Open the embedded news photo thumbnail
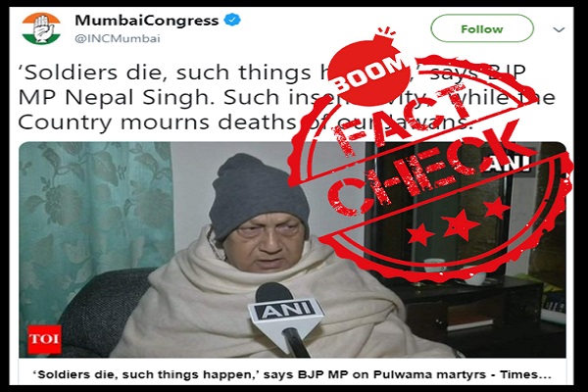This screenshot has height=392, width=588. click(292, 250)
